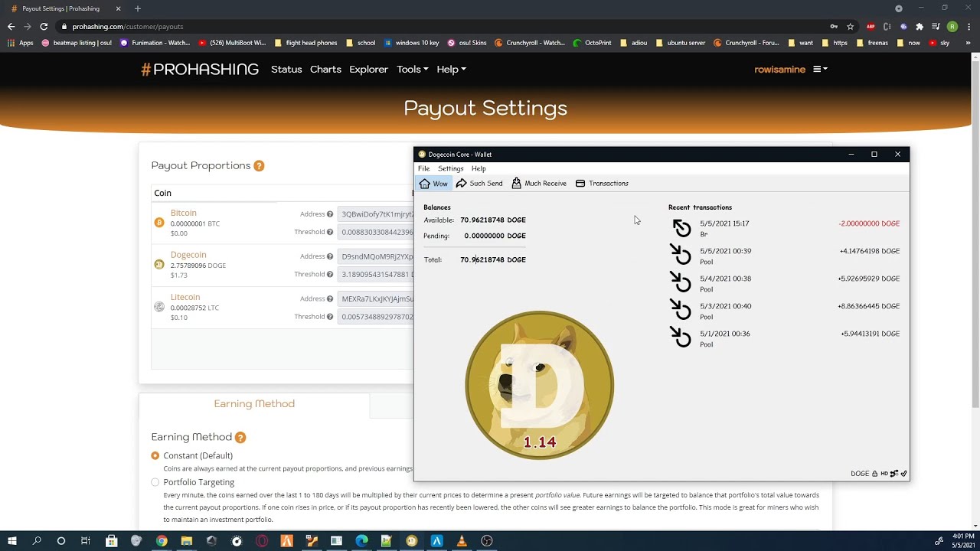Bookmark this page with the star icon
Screen dimensions: 980x551
pos(850,26)
